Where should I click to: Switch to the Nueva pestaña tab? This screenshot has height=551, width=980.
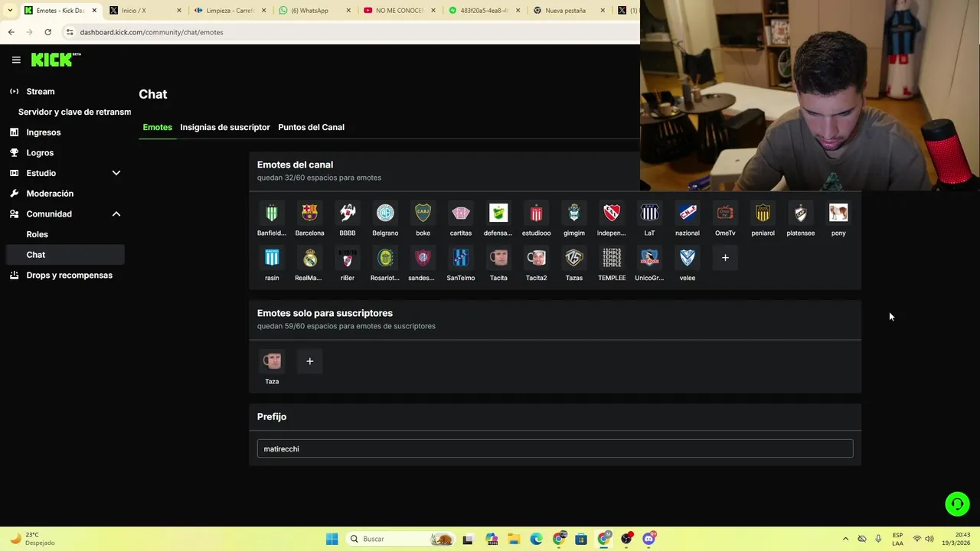[567, 11]
